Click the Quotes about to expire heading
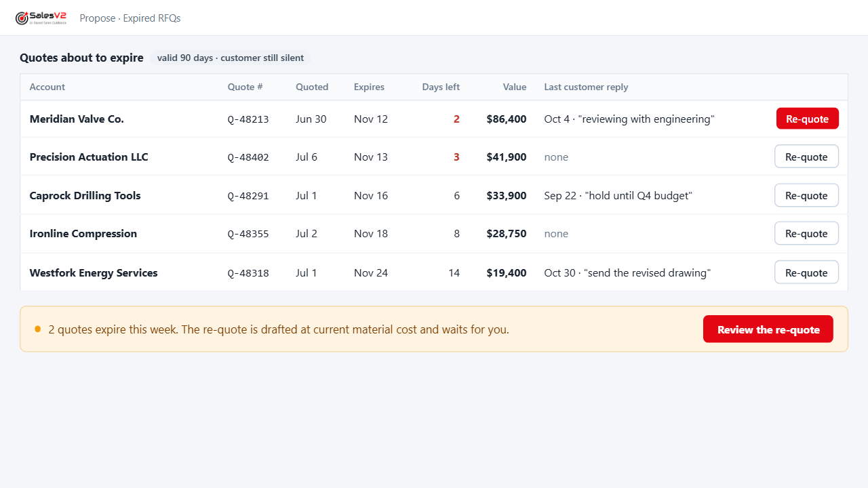Screen dimensions: 868x488 pyautogui.click(x=81, y=58)
